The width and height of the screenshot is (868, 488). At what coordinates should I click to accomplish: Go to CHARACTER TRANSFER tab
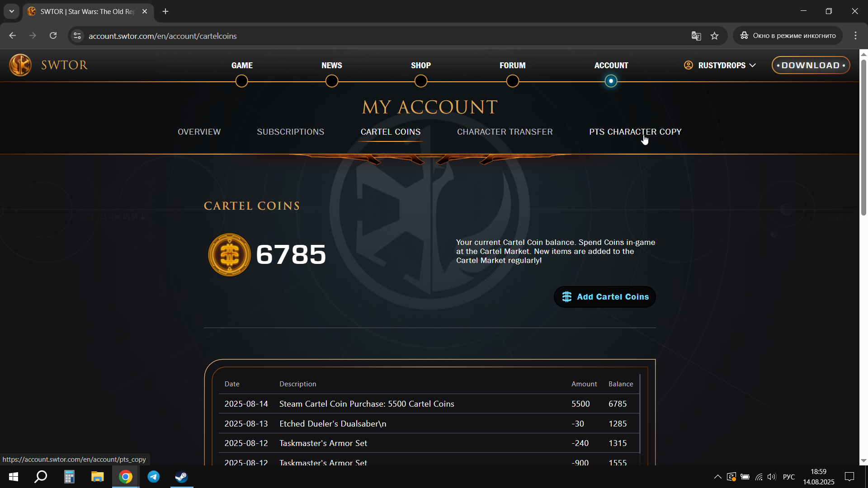[x=505, y=132]
